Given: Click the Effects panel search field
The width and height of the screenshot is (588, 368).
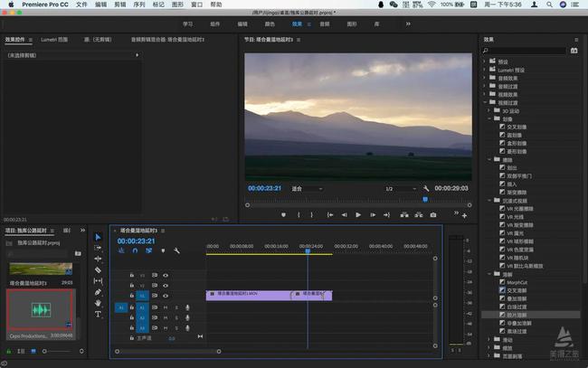Looking at the screenshot, I should [524, 51].
